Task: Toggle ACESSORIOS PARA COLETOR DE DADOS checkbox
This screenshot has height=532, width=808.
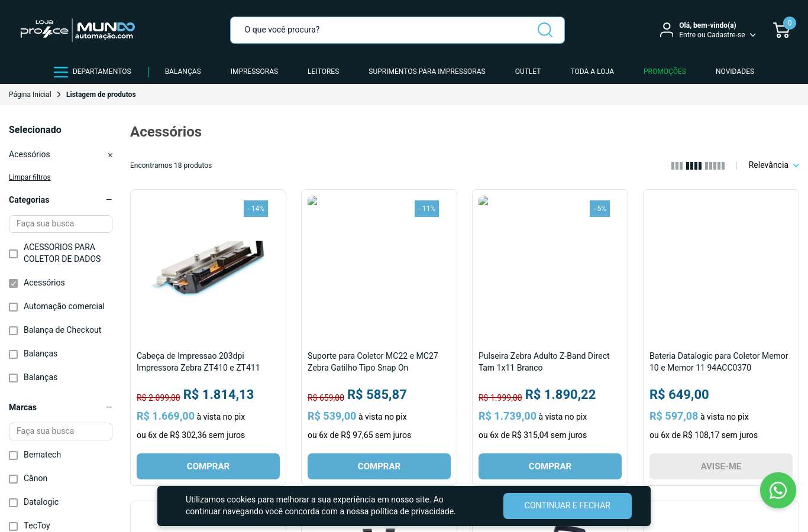Action: point(14,254)
